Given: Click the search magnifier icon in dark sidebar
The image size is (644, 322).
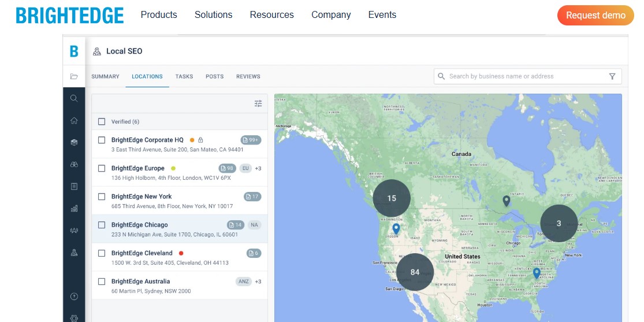Looking at the screenshot, I should (x=74, y=98).
